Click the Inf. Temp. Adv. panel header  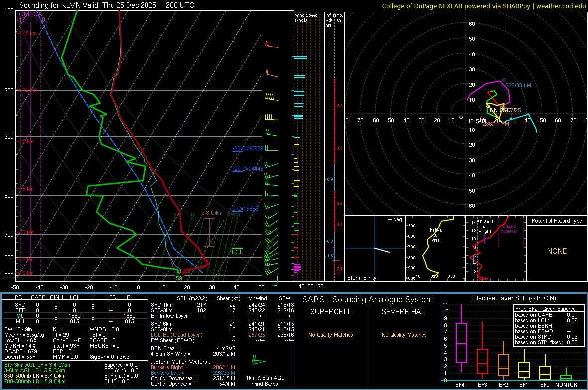point(334,20)
